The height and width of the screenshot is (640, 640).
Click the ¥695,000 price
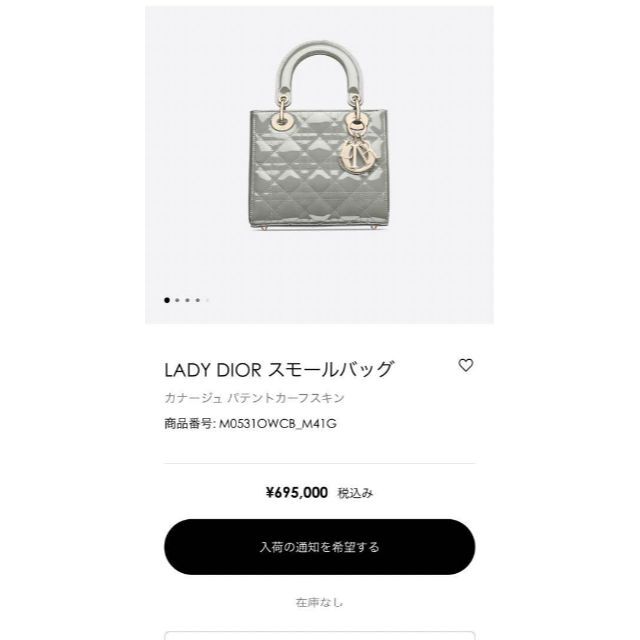(x=297, y=493)
